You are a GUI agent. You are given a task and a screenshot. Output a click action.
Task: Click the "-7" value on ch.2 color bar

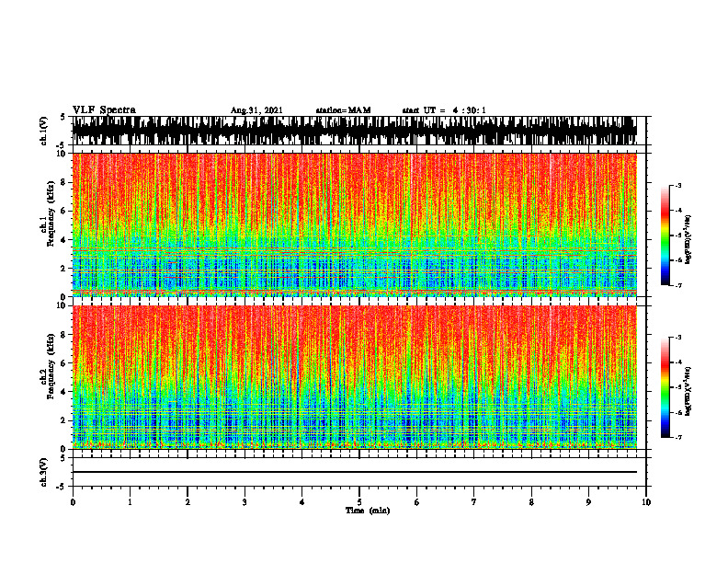pos(677,437)
